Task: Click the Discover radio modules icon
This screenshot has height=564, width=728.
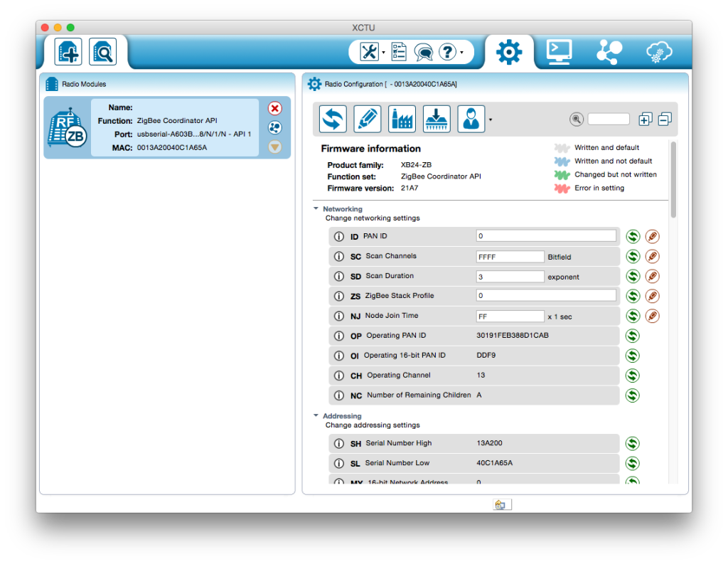Action: [x=102, y=52]
